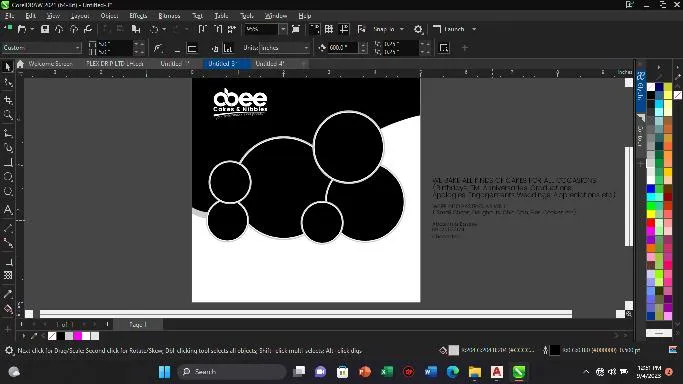Select the Eyedropper tool in the toolbox
This screenshot has height=384, width=683.
click(x=8, y=294)
